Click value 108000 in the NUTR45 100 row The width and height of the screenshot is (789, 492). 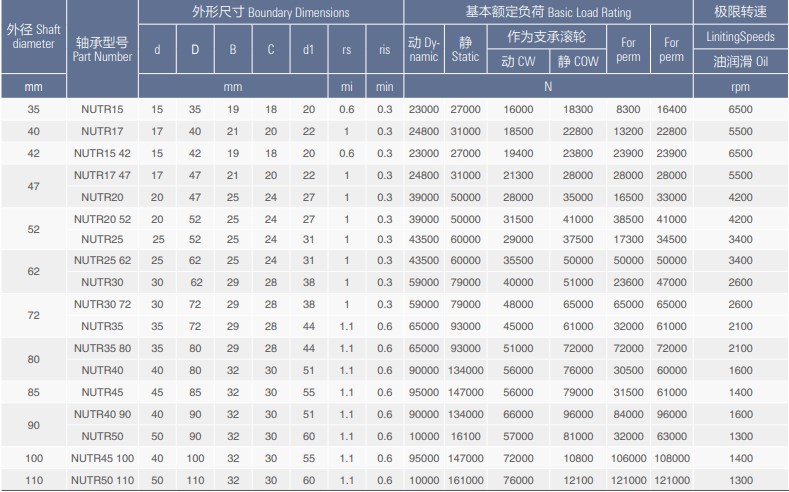pos(672,458)
